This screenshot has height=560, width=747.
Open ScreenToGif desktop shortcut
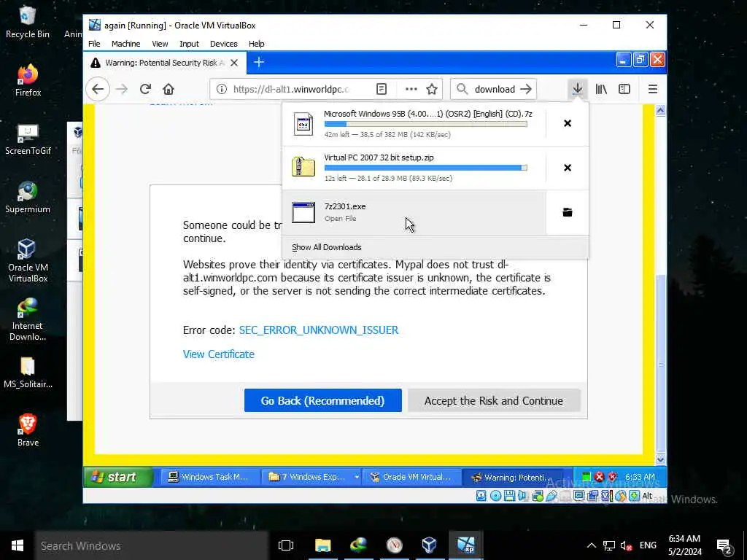tap(28, 139)
